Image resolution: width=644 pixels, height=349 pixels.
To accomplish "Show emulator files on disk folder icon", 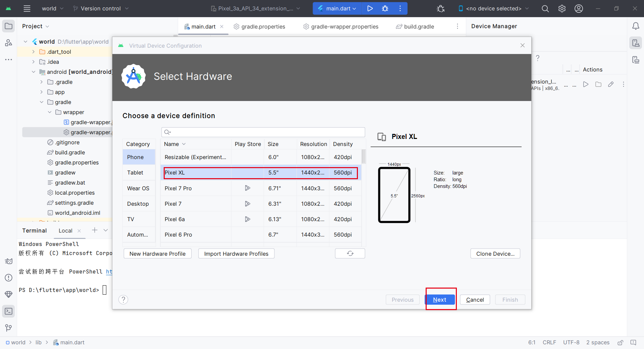I will point(598,84).
